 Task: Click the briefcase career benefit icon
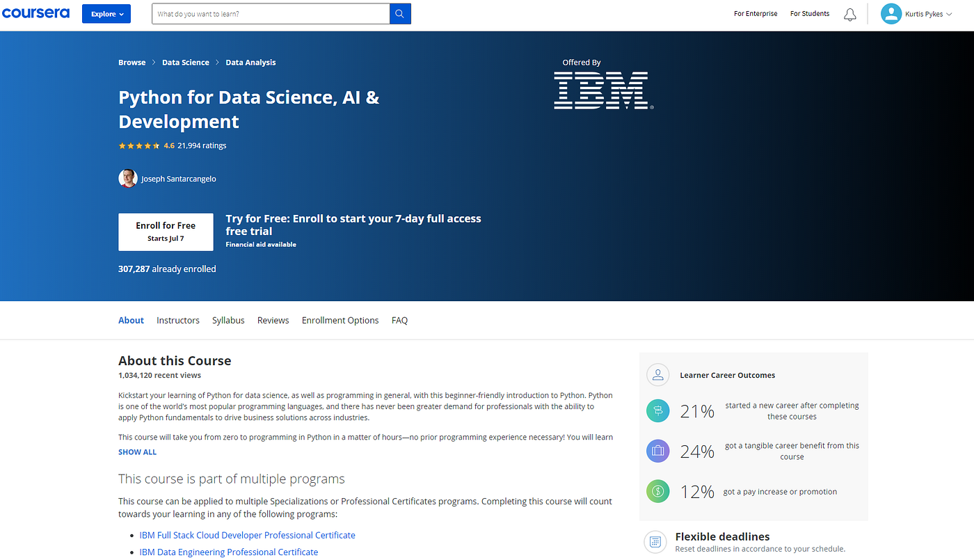point(657,451)
